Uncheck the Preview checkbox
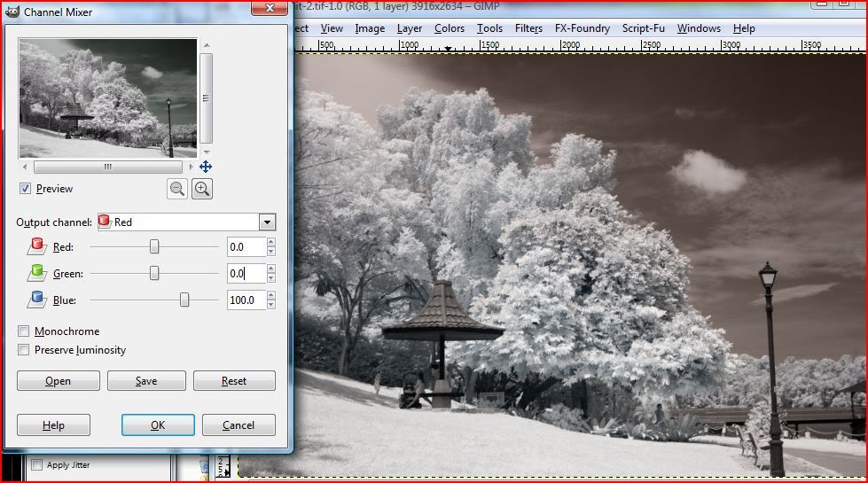The width and height of the screenshot is (868, 483). click(25, 189)
